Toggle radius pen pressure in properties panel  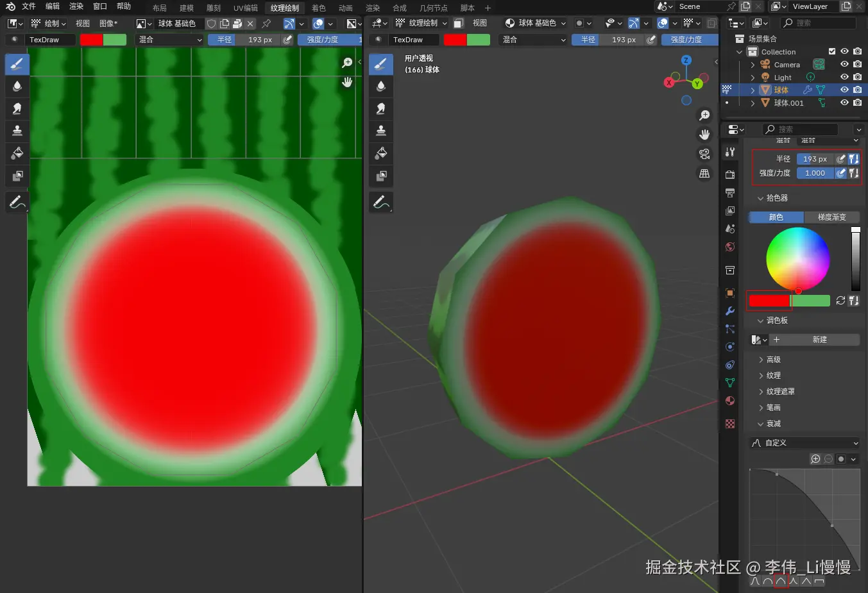[841, 159]
